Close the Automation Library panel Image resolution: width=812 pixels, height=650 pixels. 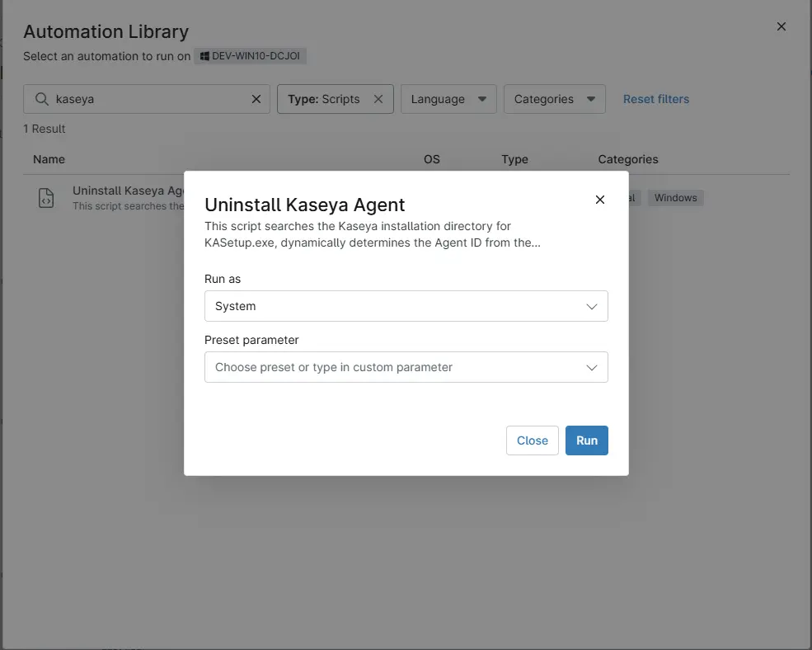point(781,26)
